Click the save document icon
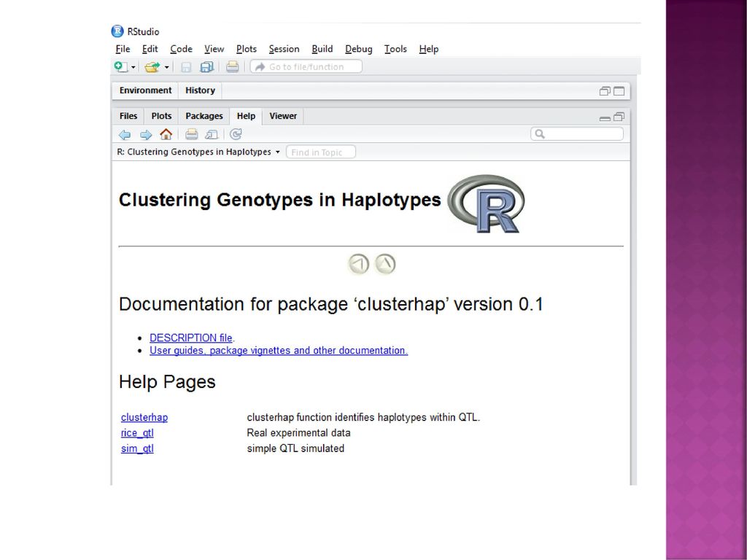Viewport: 747px width, 560px height. (186, 67)
